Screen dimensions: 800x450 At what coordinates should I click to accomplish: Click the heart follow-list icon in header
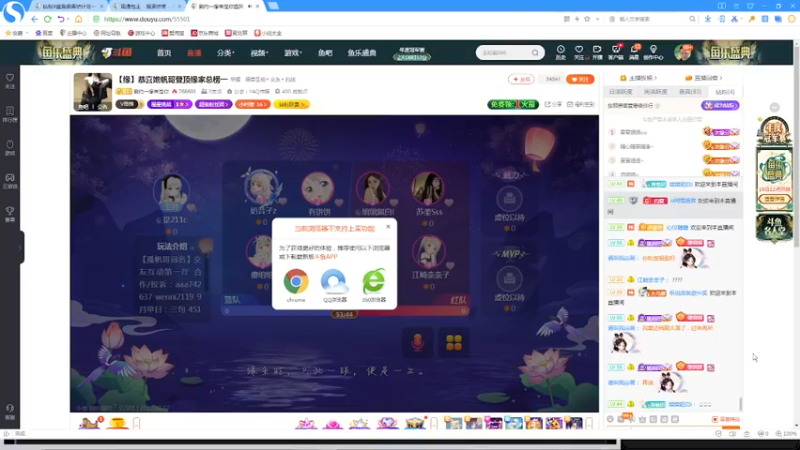click(x=579, y=52)
